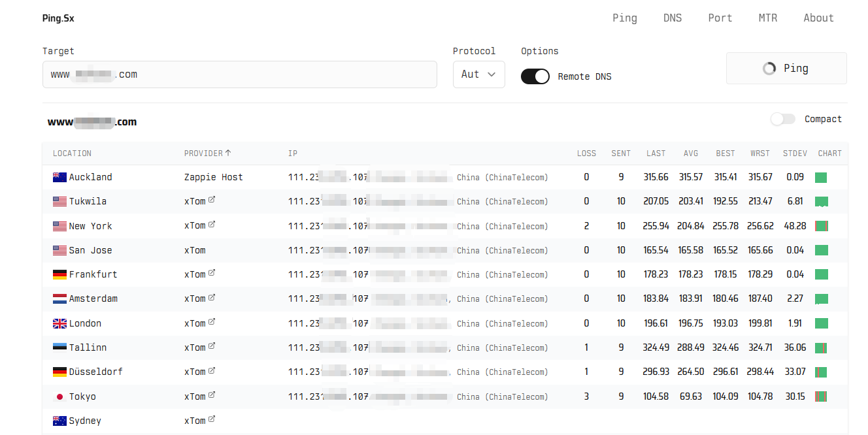The image size is (868, 435).
Task: Focus the Target hostname input field
Action: coord(240,74)
